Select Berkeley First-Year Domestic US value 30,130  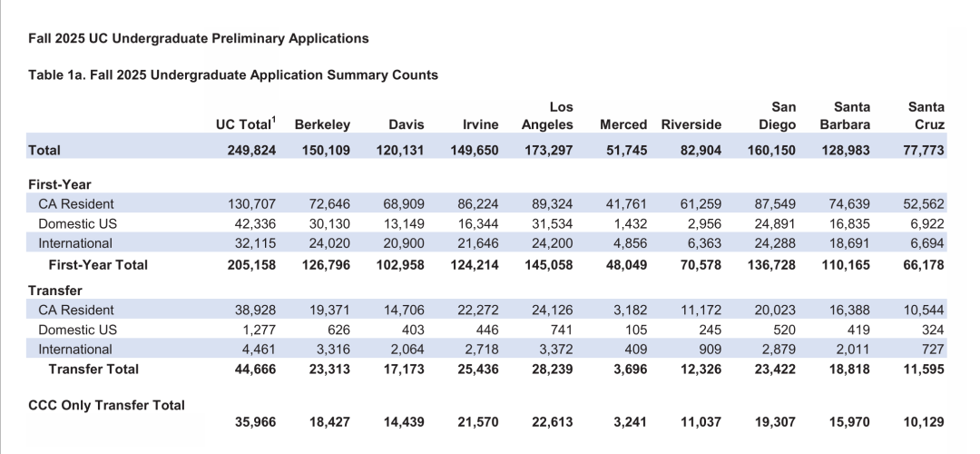pyautogui.click(x=329, y=224)
